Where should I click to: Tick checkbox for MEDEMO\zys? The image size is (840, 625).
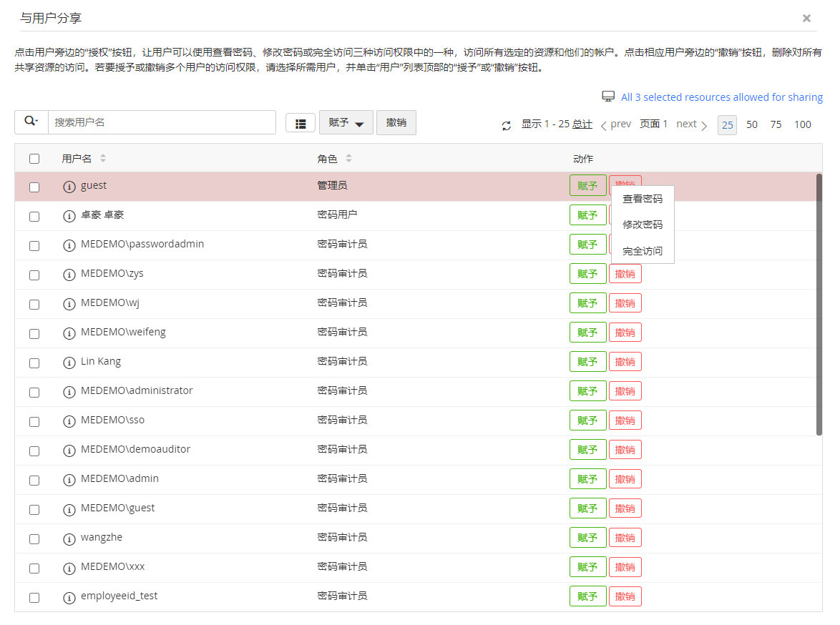coord(34,275)
